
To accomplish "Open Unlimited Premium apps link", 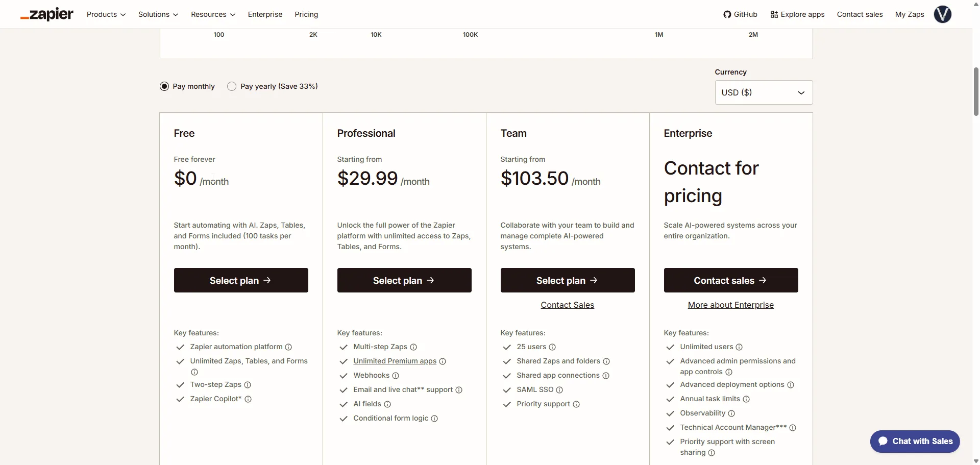I will (x=395, y=361).
